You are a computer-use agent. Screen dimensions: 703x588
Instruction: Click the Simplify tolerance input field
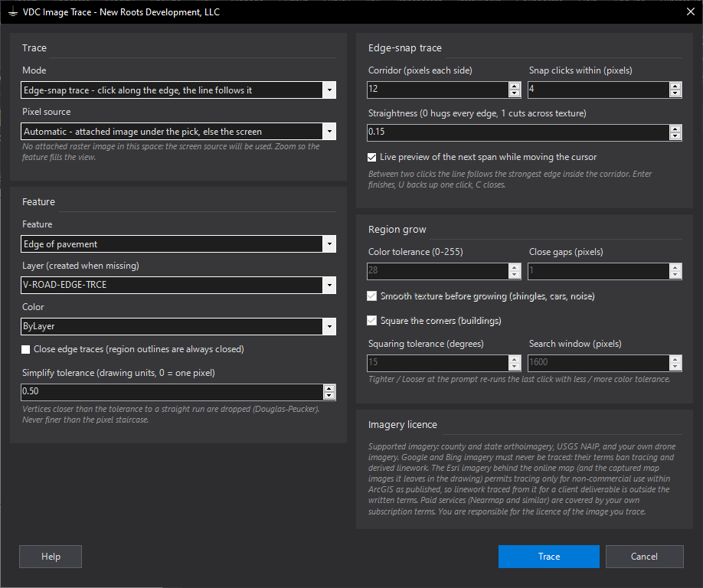(x=172, y=392)
